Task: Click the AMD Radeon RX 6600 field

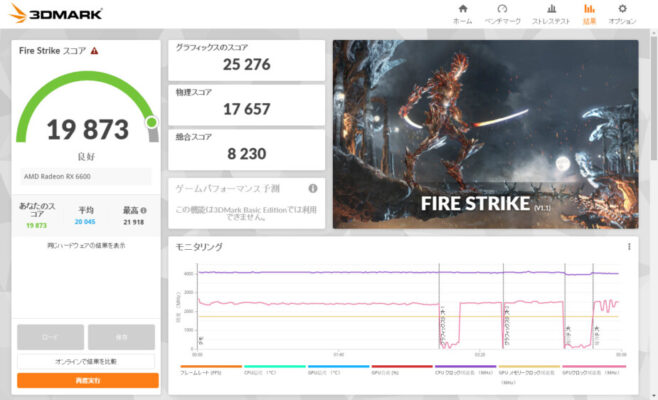Action: (x=86, y=176)
